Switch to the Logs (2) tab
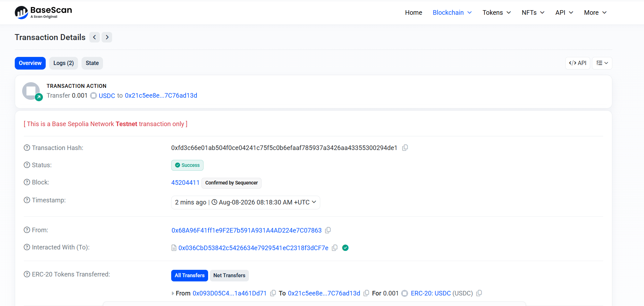The image size is (644, 306). click(64, 63)
